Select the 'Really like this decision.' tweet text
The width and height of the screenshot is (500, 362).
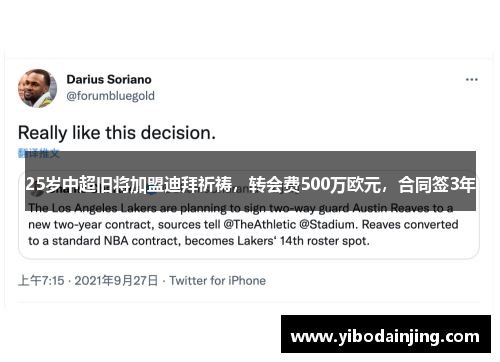[x=117, y=133]
